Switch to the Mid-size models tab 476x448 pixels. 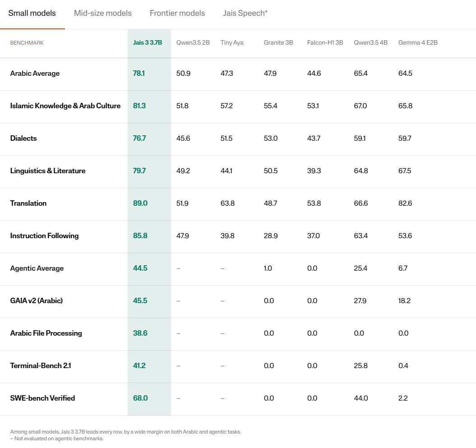pos(102,13)
